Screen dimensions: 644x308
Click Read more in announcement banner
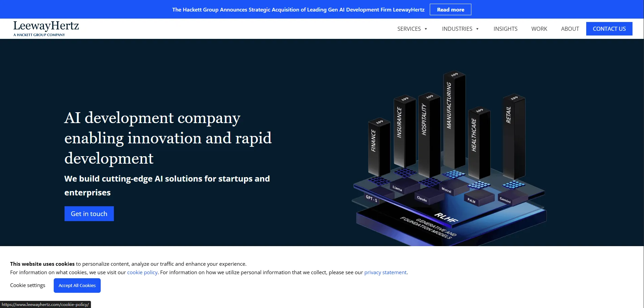(450, 9)
